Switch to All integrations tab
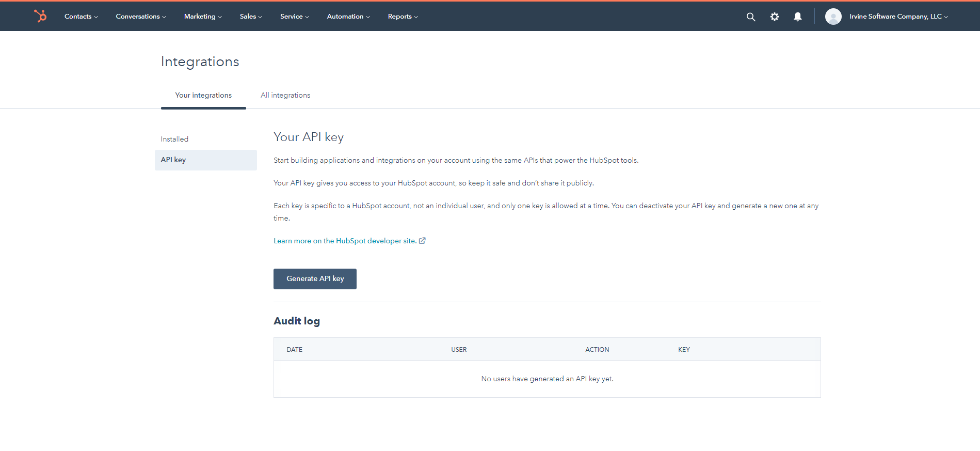This screenshot has height=451, width=980. 285,96
